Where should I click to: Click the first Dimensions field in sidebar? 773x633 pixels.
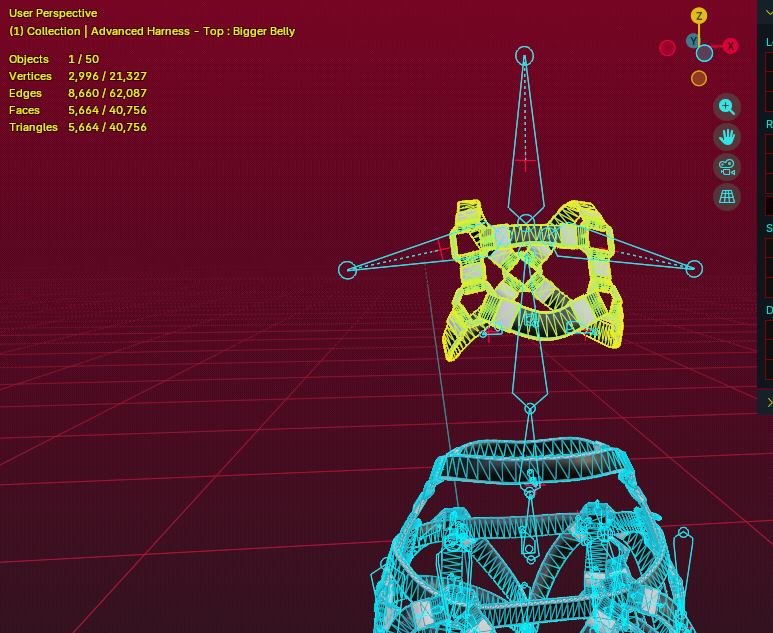(769, 329)
